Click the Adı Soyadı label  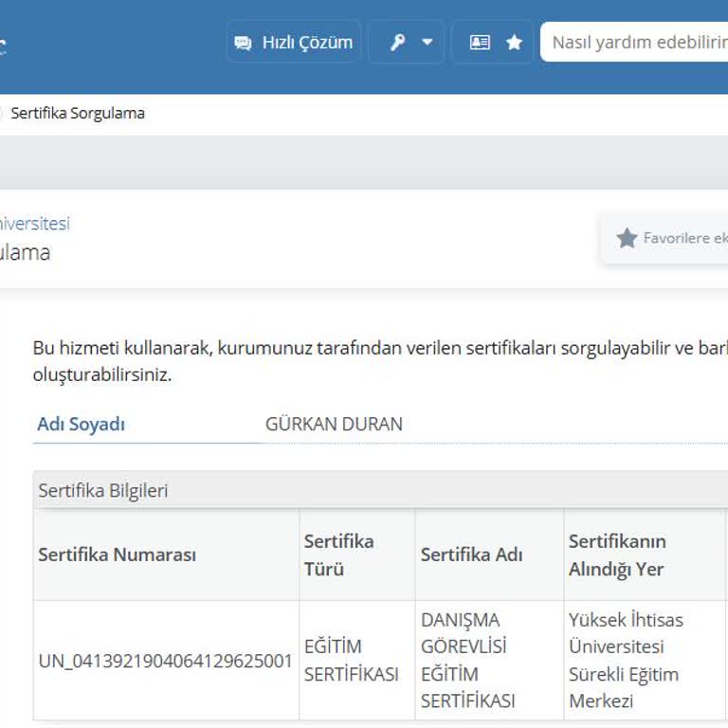pos(81,424)
